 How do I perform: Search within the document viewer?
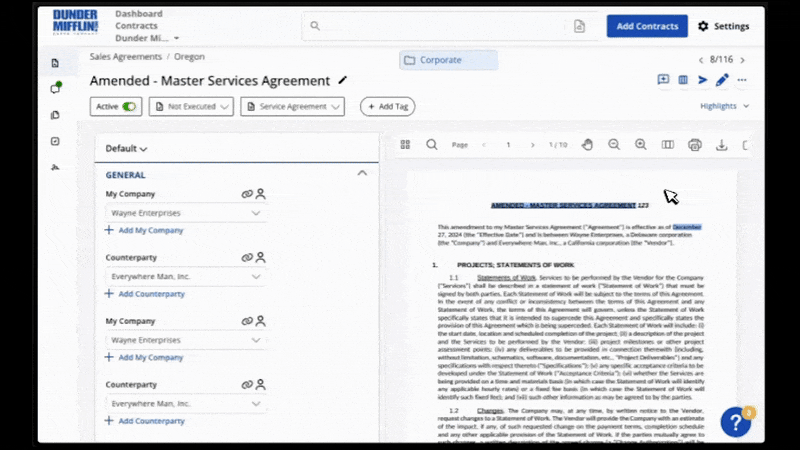pos(432,145)
